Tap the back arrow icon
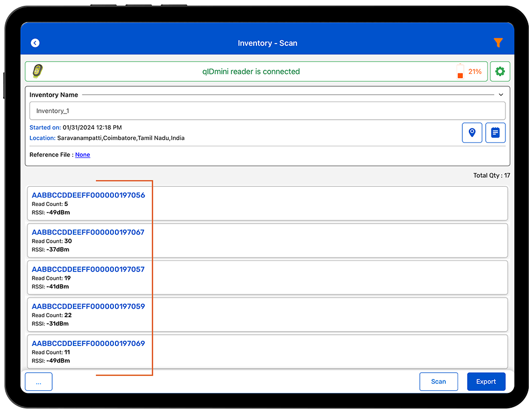The height and width of the screenshot is (412, 532). 35,43
